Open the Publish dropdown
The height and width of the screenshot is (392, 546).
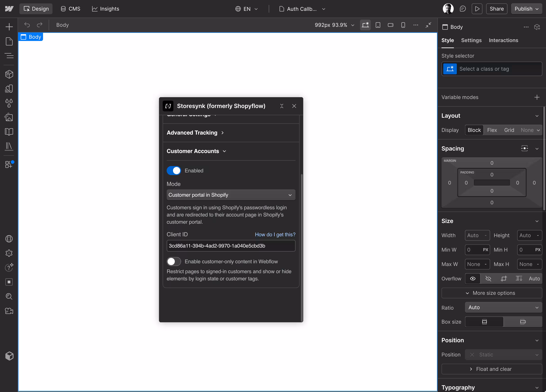tap(526, 9)
